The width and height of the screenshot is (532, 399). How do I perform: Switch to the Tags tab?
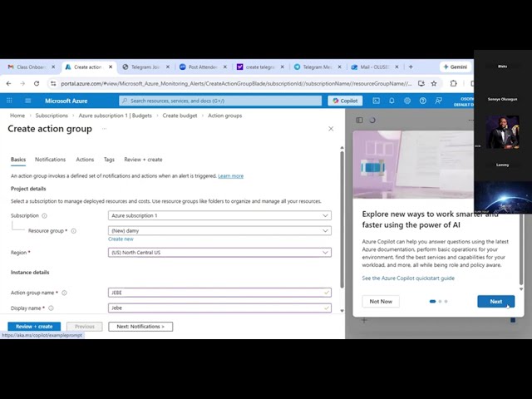pos(109,160)
